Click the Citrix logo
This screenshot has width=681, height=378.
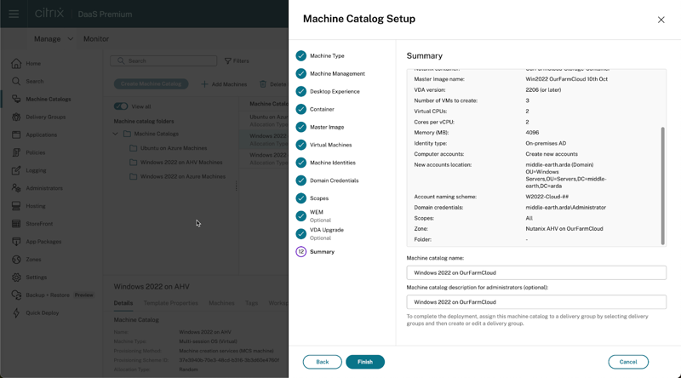pyautogui.click(x=49, y=13)
